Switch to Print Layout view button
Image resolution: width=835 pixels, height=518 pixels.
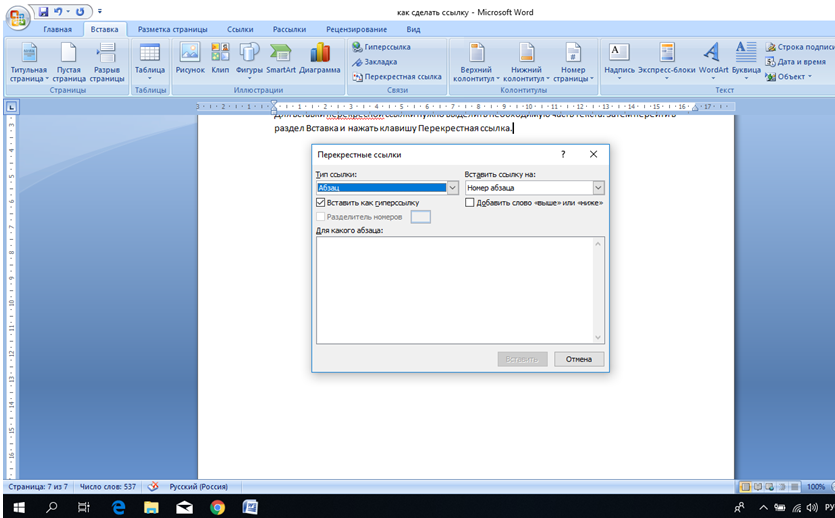click(746, 487)
